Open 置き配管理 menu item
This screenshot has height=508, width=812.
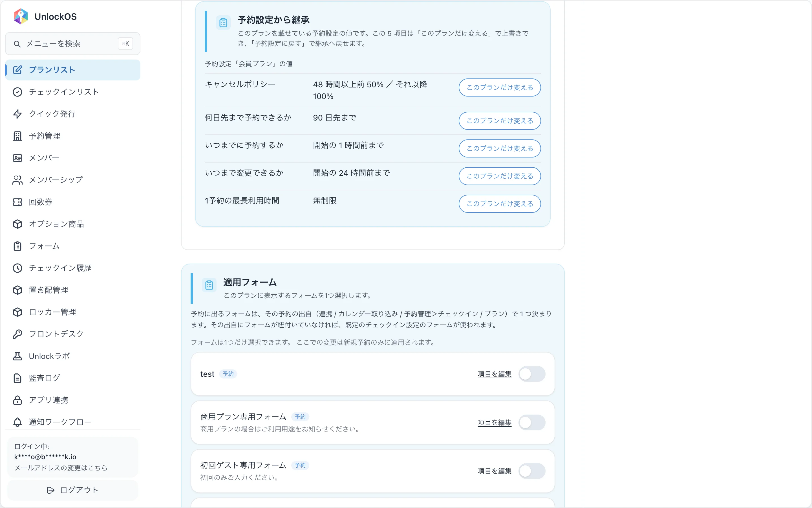[73, 290]
